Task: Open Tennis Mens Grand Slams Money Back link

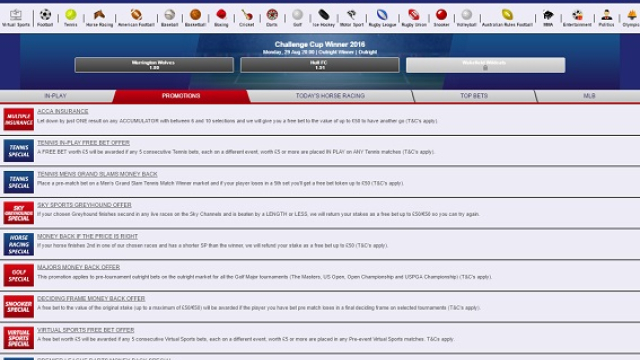Action: 97,174
